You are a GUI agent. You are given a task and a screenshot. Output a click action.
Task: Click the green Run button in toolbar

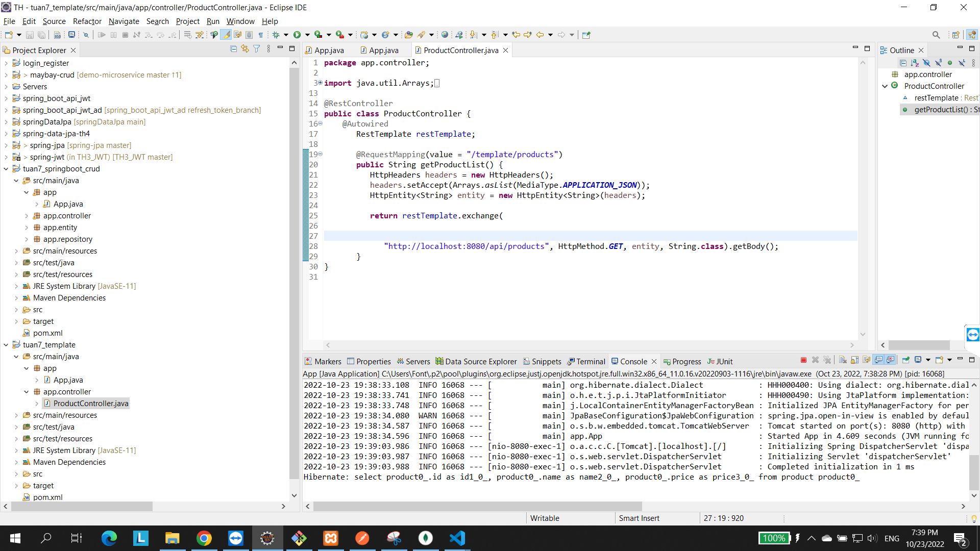click(297, 35)
